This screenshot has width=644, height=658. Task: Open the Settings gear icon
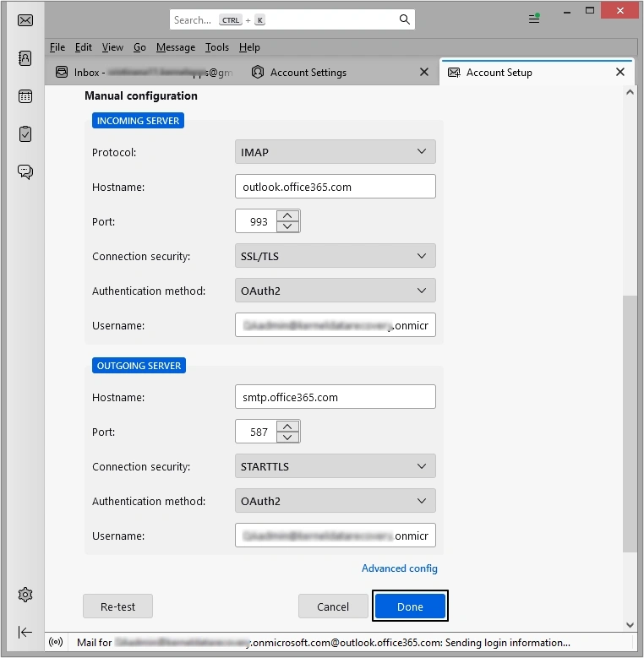(25, 594)
